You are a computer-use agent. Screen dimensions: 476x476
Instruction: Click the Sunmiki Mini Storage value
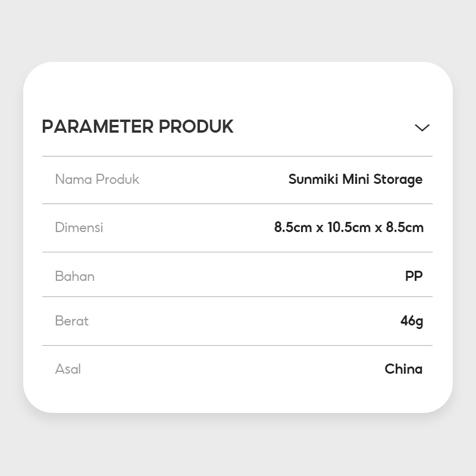(355, 179)
